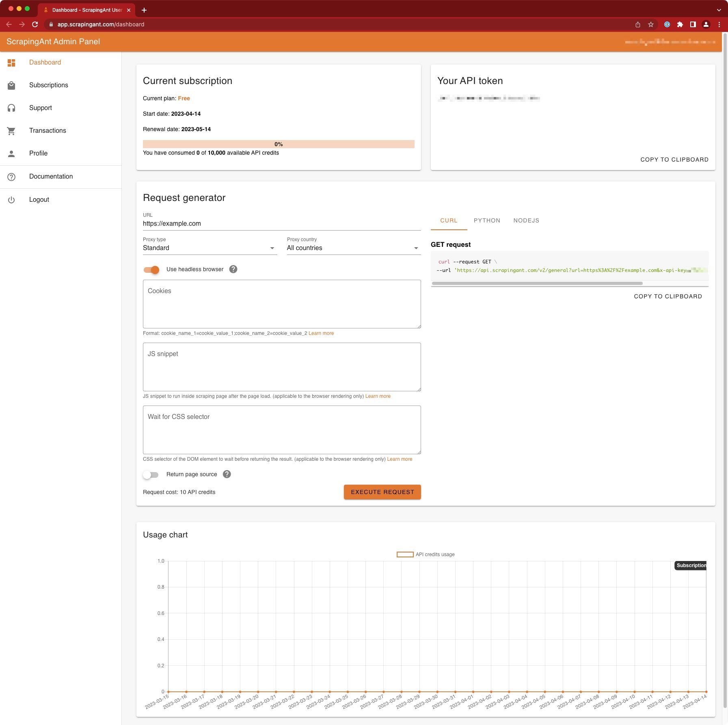Open the Dashboard grid icon in sidebar

coord(11,63)
